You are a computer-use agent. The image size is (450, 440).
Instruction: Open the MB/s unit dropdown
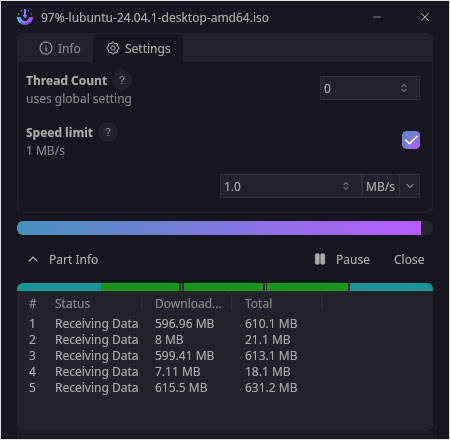coord(391,186)
